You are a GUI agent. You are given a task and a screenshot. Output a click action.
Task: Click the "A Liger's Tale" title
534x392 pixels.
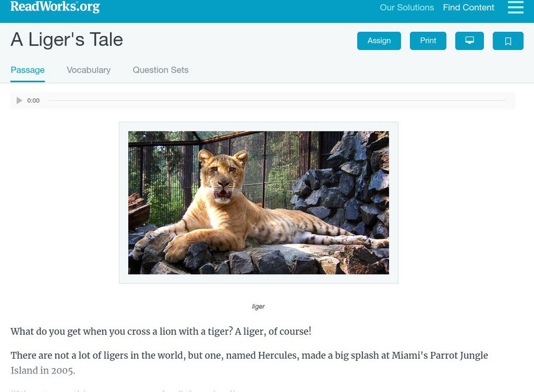pyautogui.click(x=67, y=40)
